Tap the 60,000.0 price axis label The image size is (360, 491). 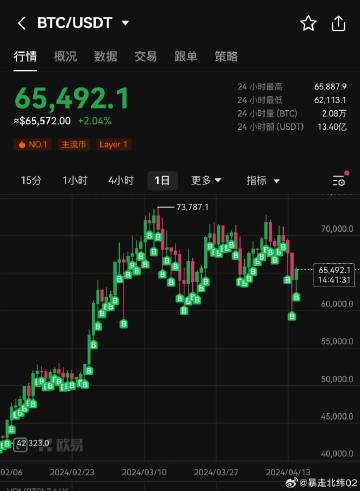tap(337, 304)
